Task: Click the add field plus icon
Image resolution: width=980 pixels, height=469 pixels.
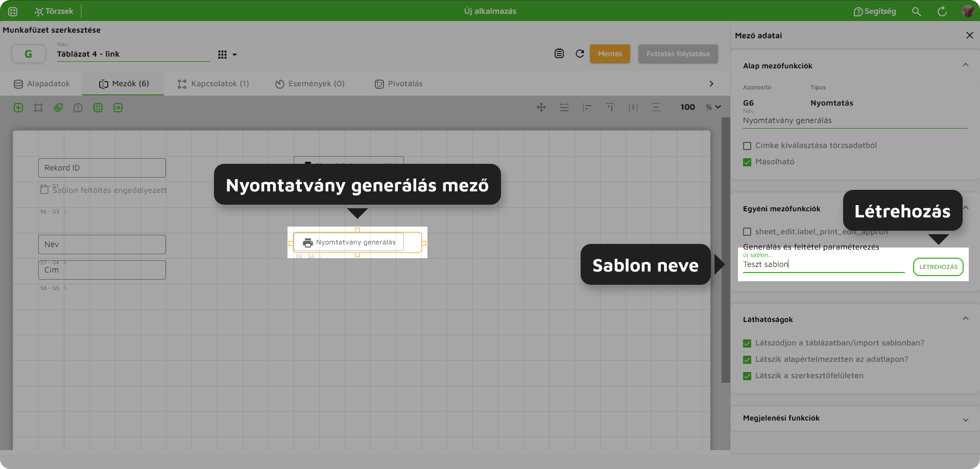Action: tap(18, 108)
